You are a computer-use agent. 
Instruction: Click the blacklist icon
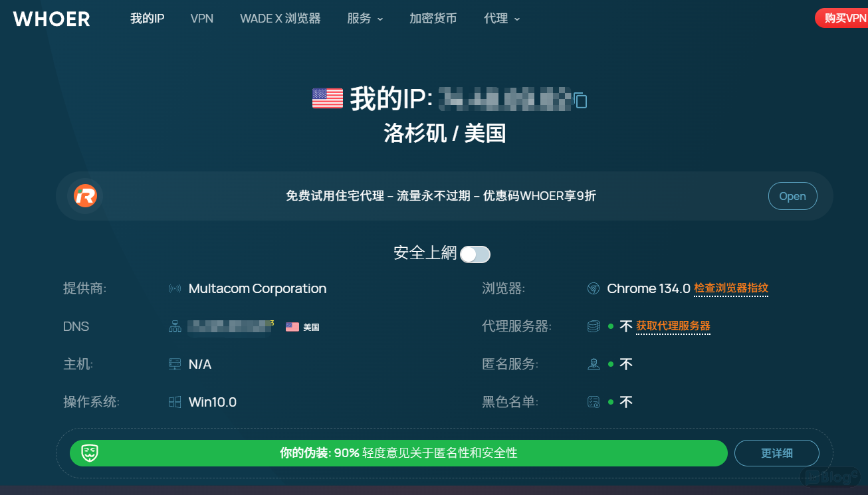[x=594, y=402]
